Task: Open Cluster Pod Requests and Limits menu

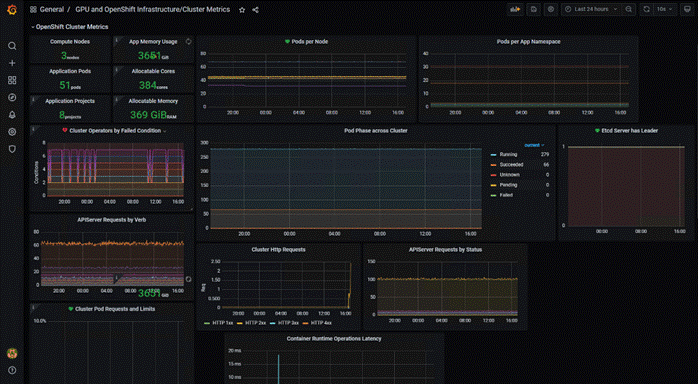Action: (115, 309)
